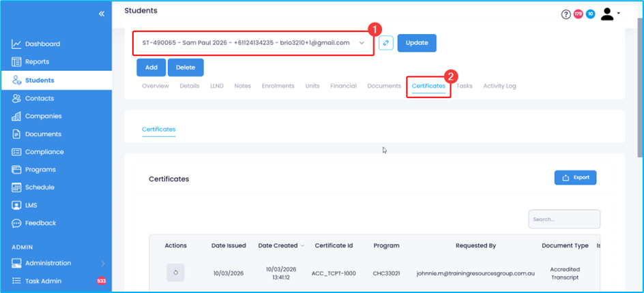Open the red 179 notifications badge
Screen dimensions: 644x293
pos(578,14)
